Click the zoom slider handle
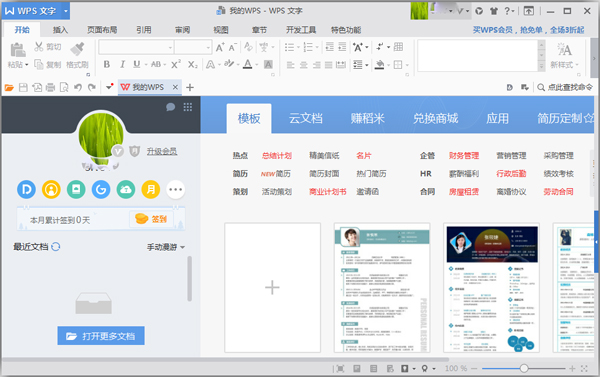The width and height of the screenshot is (600, 377). 524,369
